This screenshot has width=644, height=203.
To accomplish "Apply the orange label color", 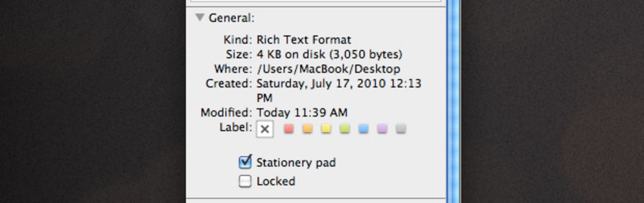I will (308, 128).
